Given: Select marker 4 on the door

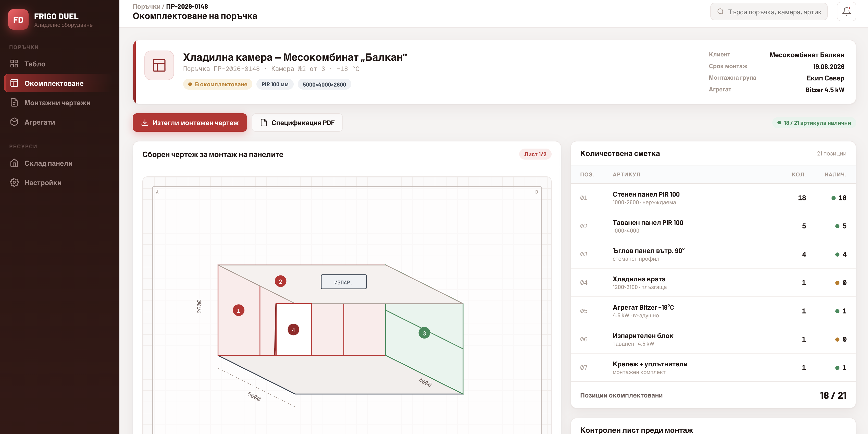Looking at the screenshot, I should pyautogui.click(x=293, y=330).
